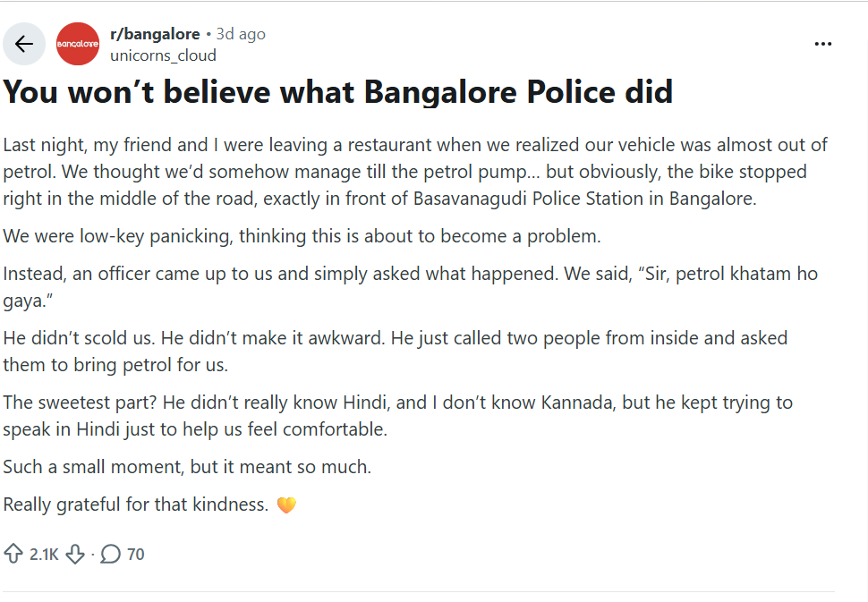Open the unicorns_cloud user profile

click(163, 55)
